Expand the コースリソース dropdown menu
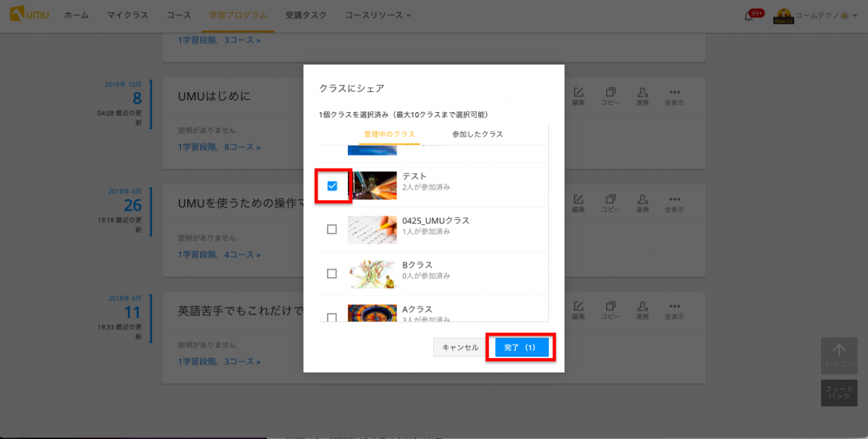This screenshot has height=439, width=868. pyautogui.click(x=378, y=15)
